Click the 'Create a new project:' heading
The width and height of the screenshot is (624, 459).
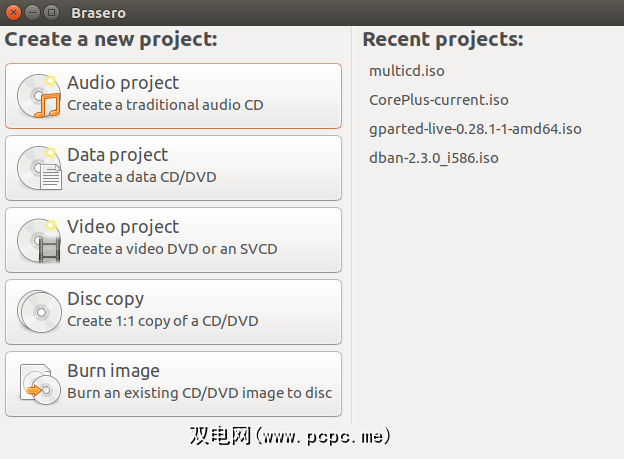point(111,40)
